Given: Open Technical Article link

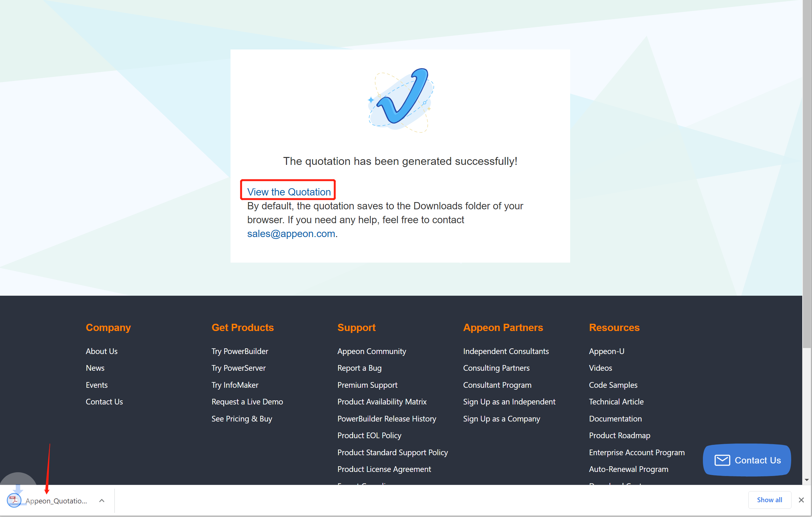Looking at the screenshot, I should click(x=616, y=401).
